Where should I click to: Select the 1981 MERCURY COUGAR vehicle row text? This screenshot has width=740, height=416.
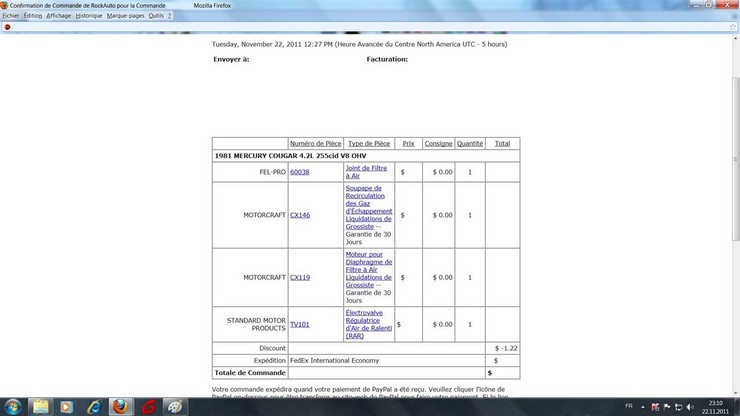[x=290, y=156]
